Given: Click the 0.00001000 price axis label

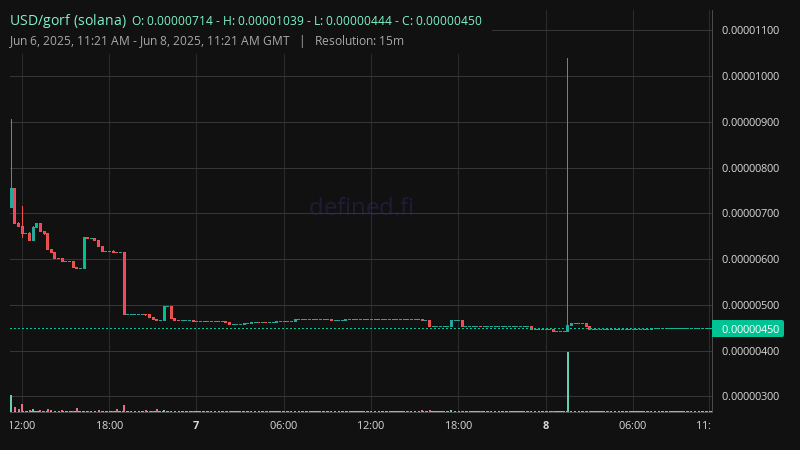Looking at the screenshot, I should coord(751,77).
